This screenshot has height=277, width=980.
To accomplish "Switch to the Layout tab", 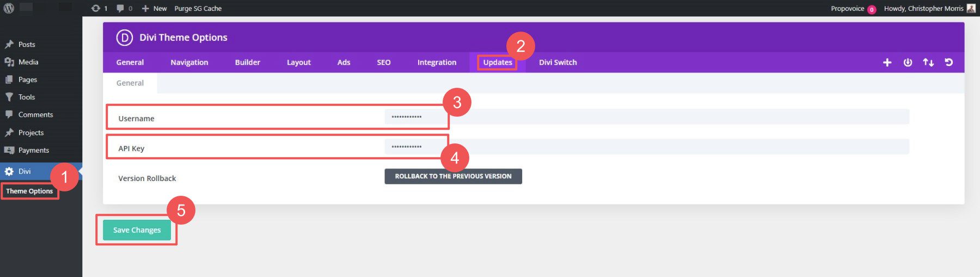I will [299, 62].
